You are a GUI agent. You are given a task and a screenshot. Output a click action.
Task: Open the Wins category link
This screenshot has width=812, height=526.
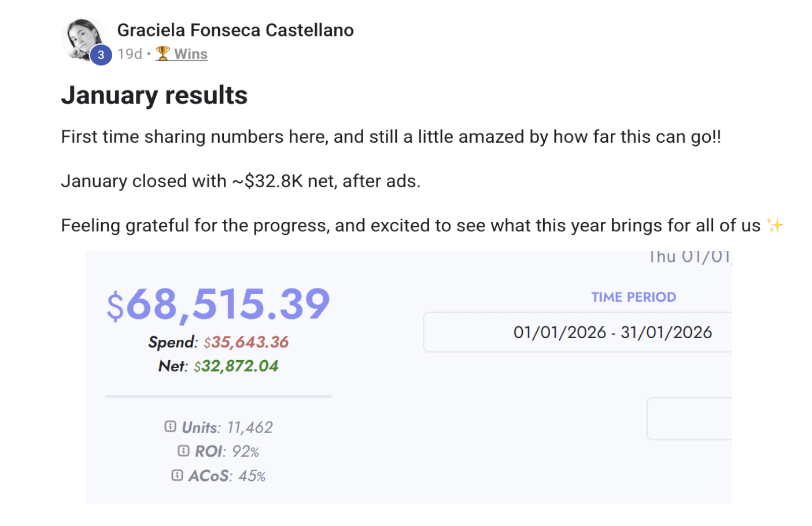coord(190,54)
